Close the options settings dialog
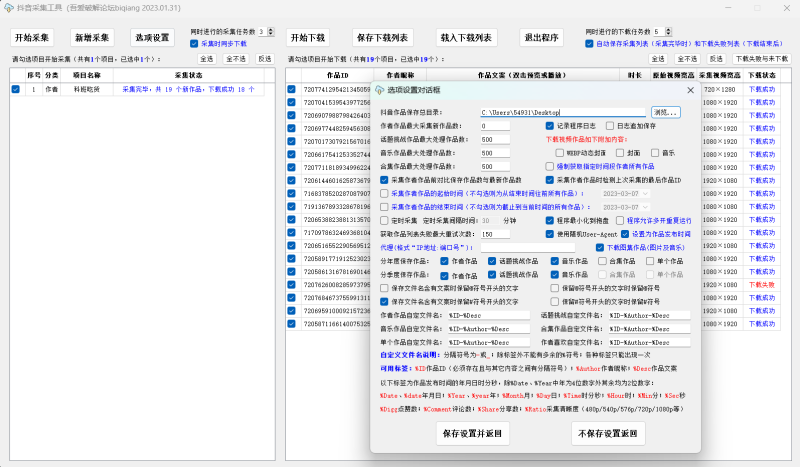 coord(690,90)
